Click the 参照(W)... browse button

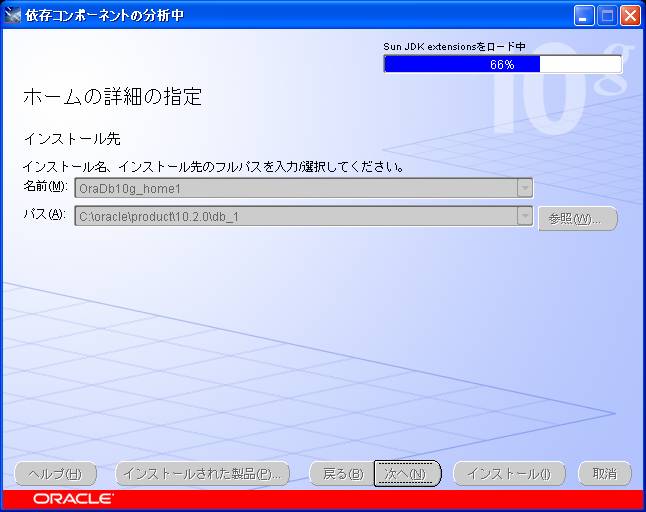tap(578, 218)
